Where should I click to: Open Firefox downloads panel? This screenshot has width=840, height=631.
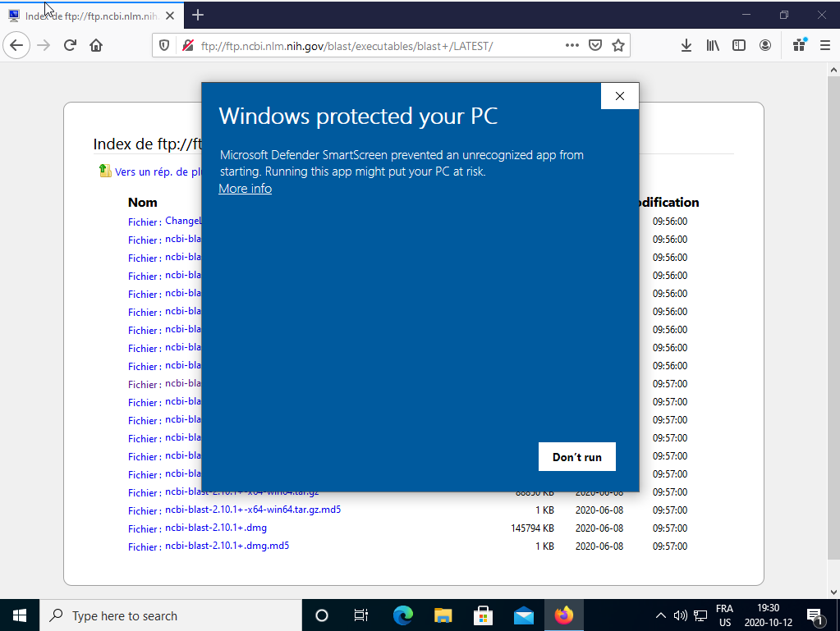coord(686,45)
